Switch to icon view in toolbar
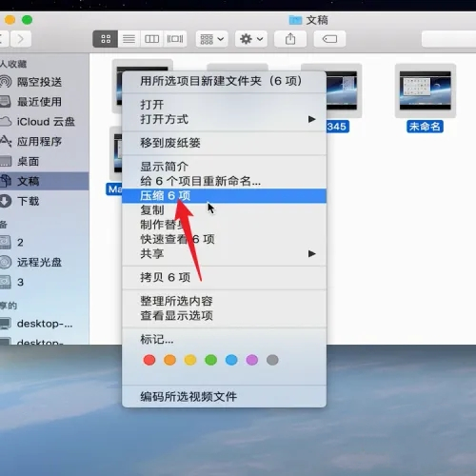 106,39
